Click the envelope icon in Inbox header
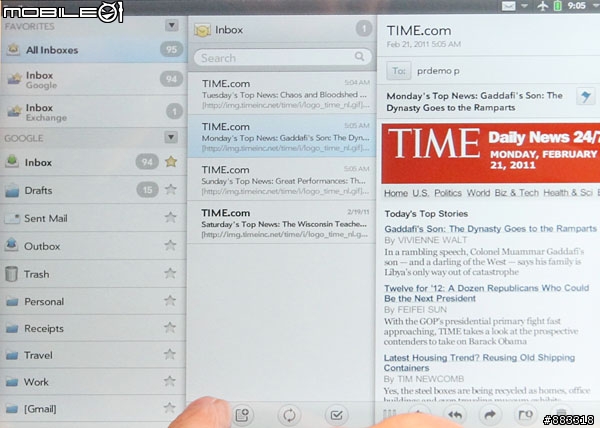 (202, 30)
